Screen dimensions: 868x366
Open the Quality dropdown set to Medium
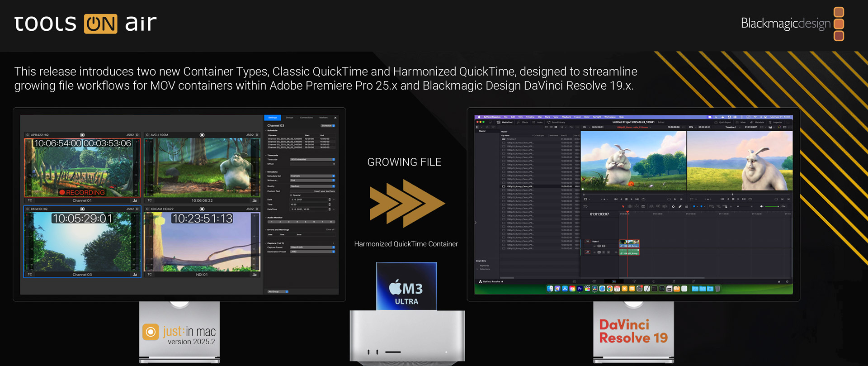312,186
